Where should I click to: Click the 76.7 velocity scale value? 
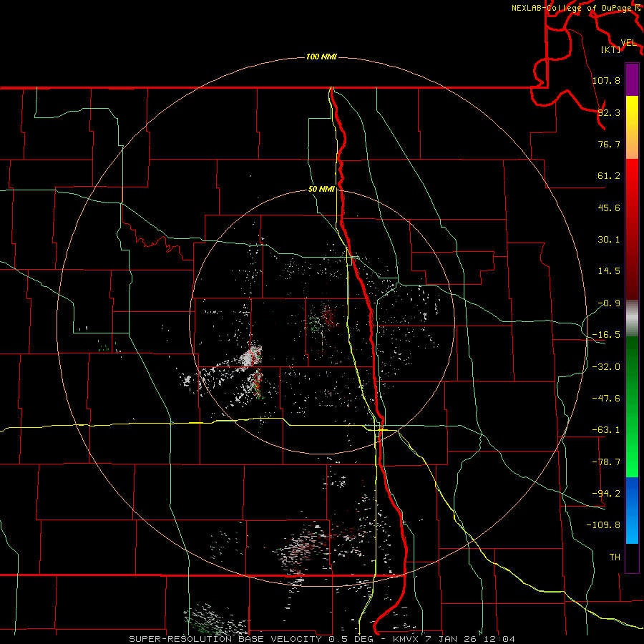(609, 144)
